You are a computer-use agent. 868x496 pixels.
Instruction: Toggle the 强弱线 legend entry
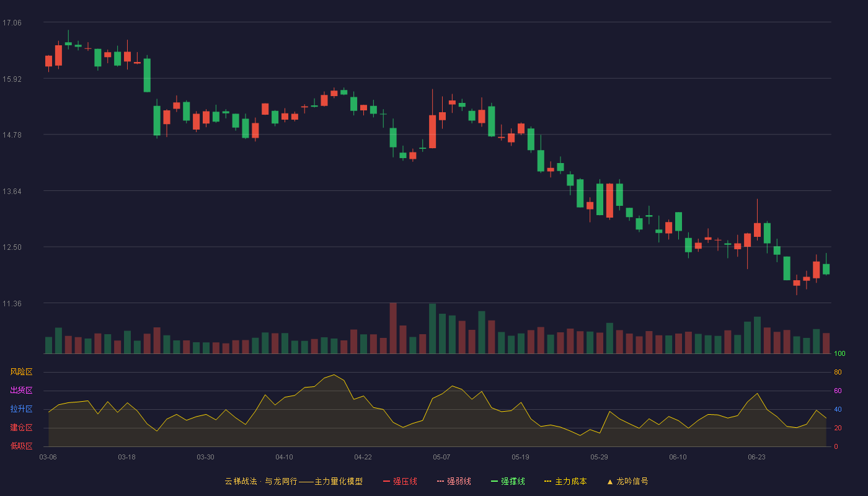454,481
